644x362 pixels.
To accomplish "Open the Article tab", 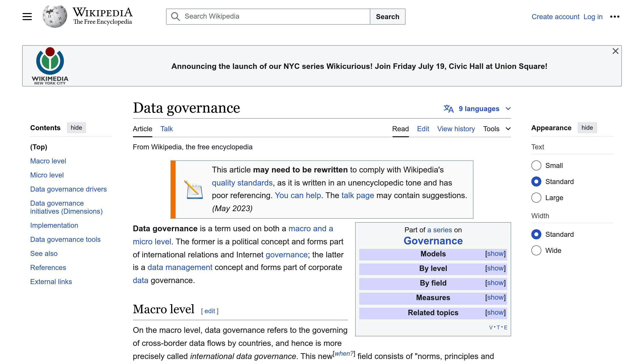I will pos(142,129).
